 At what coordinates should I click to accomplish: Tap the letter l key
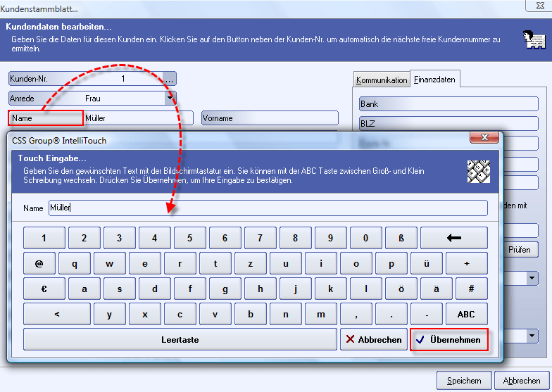[366, 289]
